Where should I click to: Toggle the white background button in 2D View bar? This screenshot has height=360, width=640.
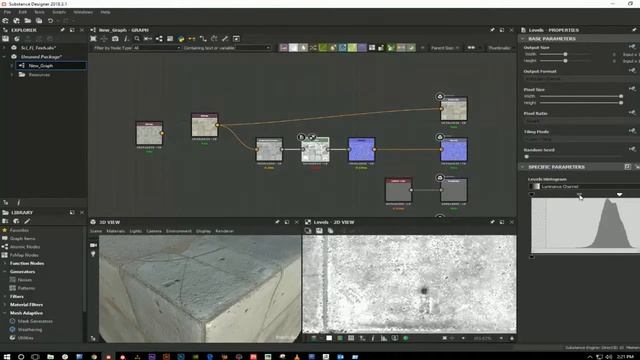(x=329, y=338)
